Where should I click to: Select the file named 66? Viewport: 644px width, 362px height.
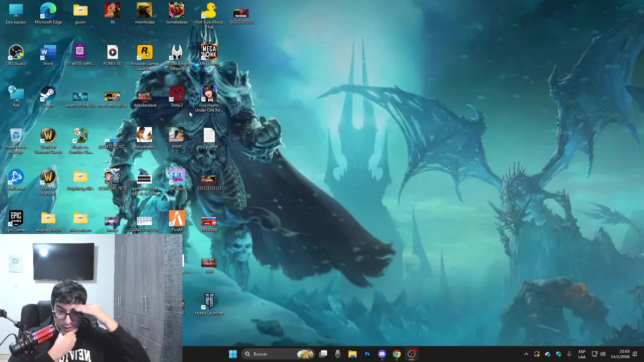[x=112, y=14]
